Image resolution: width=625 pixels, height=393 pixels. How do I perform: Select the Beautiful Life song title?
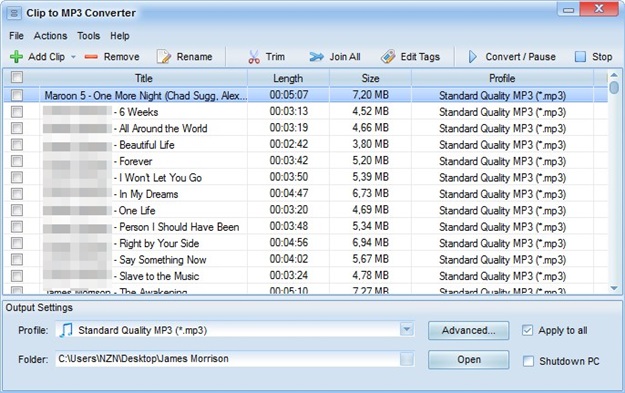(x=147, y=145)
